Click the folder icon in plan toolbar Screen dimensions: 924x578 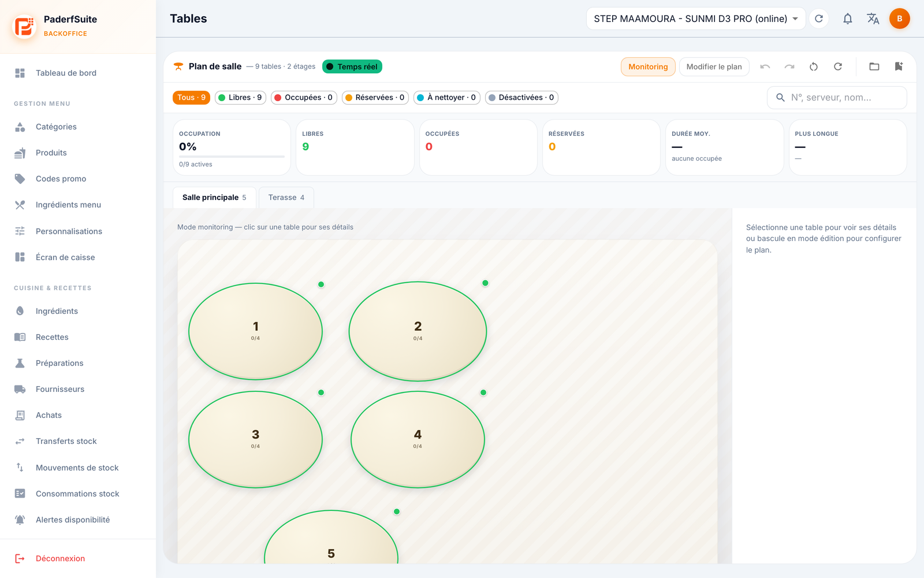point(874,66)
